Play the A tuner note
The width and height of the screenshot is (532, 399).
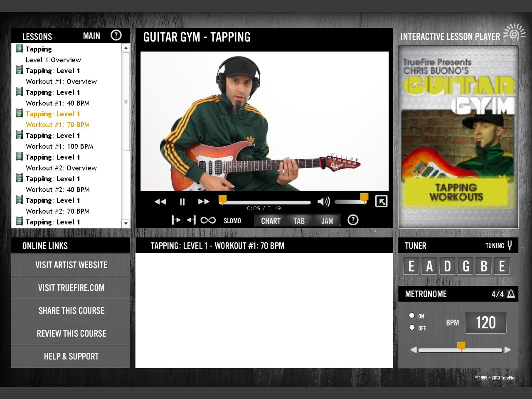(x=429, y=266)
